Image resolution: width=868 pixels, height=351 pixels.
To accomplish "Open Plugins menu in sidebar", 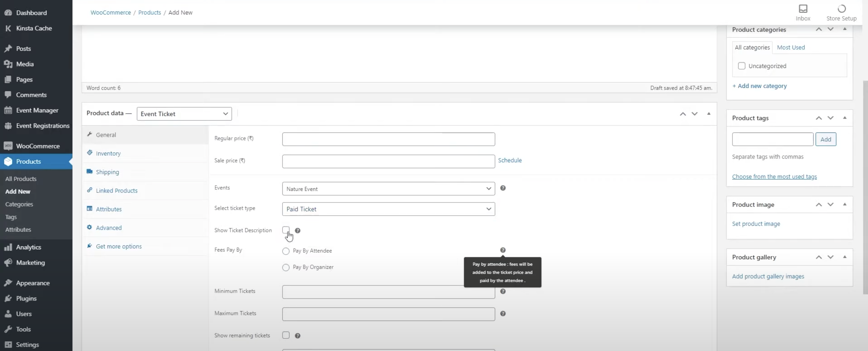I will pyautogui.click(x=26, y=298).
